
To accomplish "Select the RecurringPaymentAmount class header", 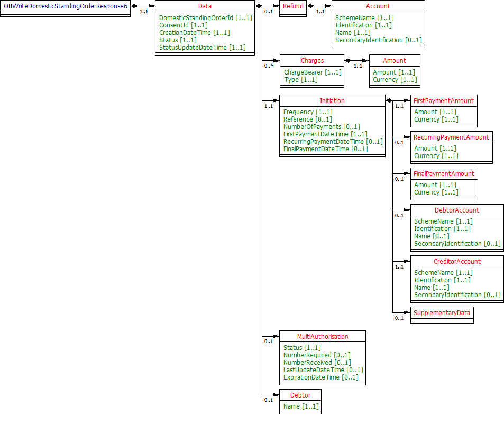I will [x=451, y=137].
